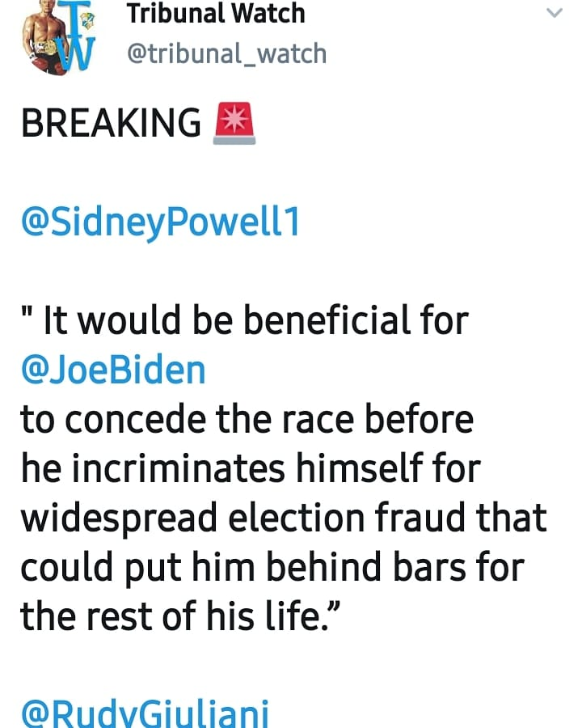Tap the Tribunal Watch profile avatar
This screenshot has width=582, height=728.
pos(58,37)
